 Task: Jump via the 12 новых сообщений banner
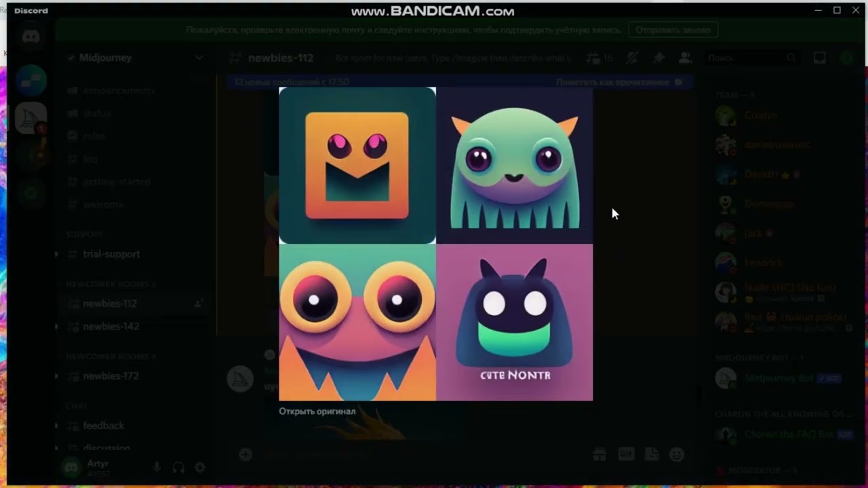coord(292,82)
